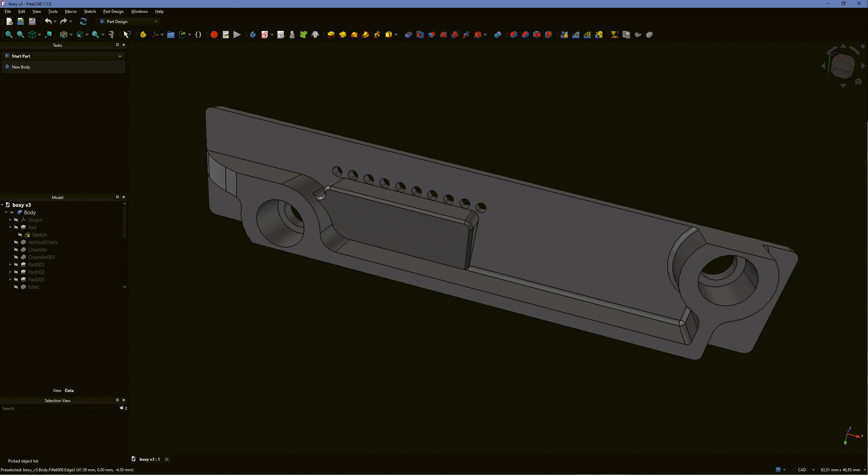868x475 pixels.
Task: Click New Body in Tasks panel
Action: (21, 67)
